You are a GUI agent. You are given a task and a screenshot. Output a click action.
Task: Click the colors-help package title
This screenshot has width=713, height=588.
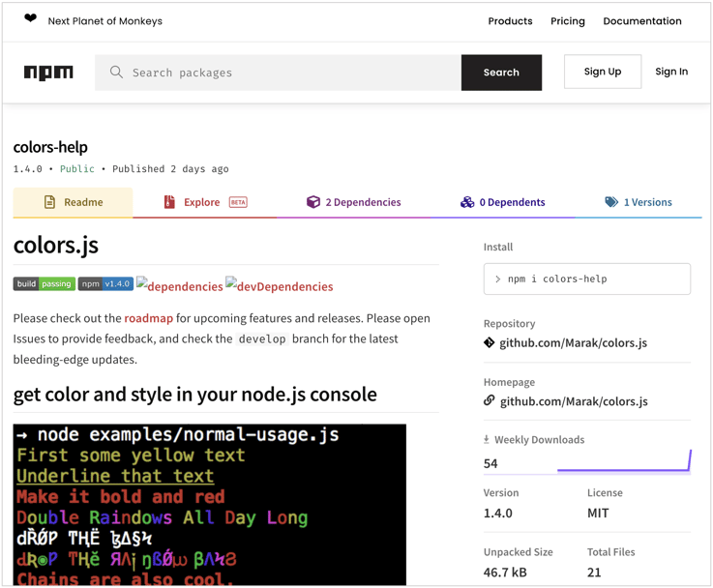coord(50,147)
